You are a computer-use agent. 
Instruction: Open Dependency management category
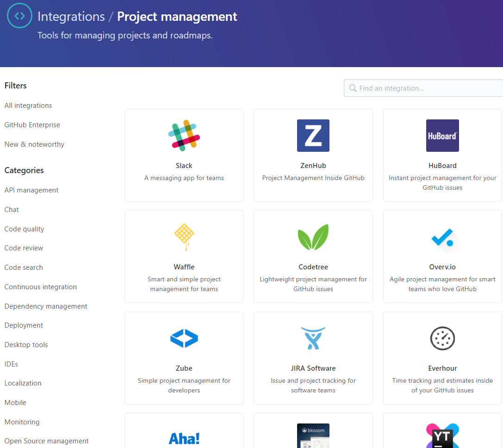[46, 306]
